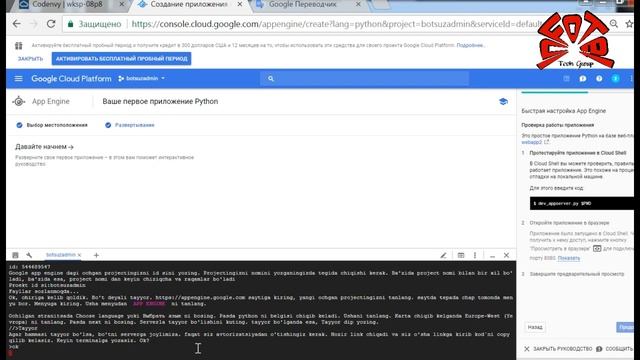Click the tutorial progress bar
640x360 pixels.
577,93
